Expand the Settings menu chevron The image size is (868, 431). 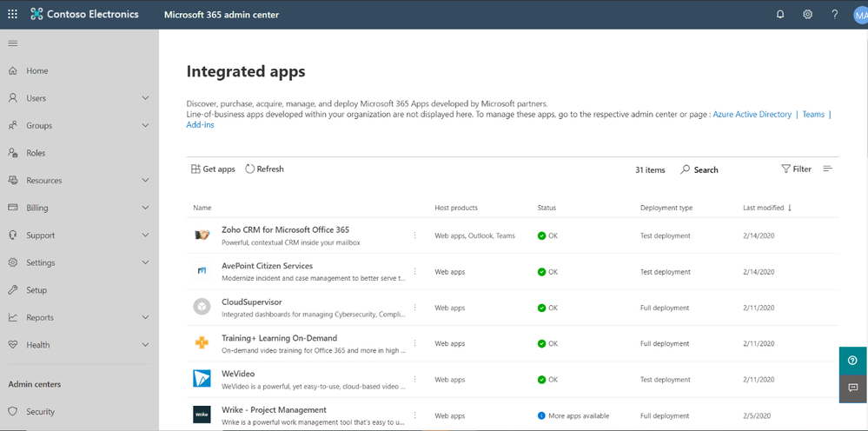[x=146, y=262]
